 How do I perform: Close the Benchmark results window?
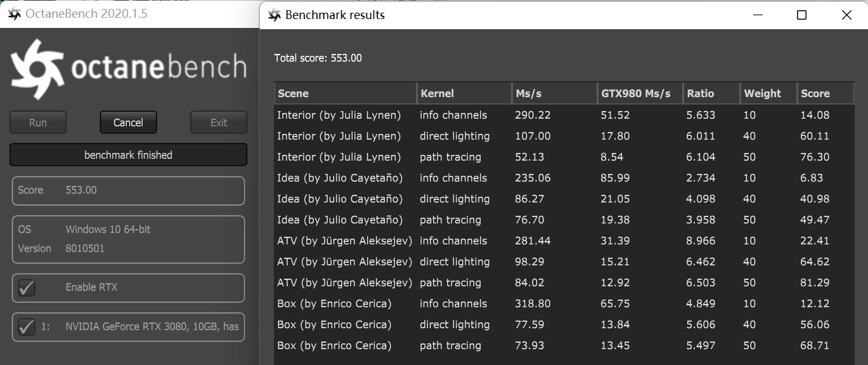[846, 15]
